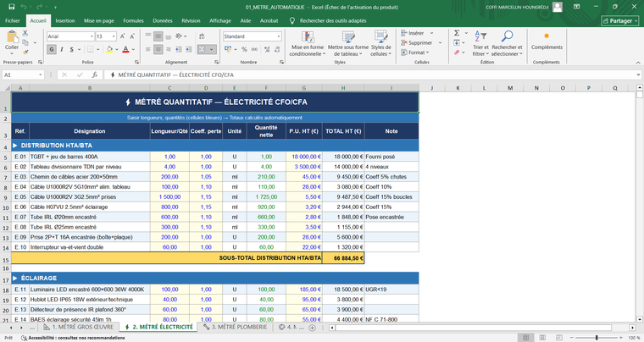Toggle bold formatting (G button)
This screenshot has height=342, width=644.
point(52,50)
